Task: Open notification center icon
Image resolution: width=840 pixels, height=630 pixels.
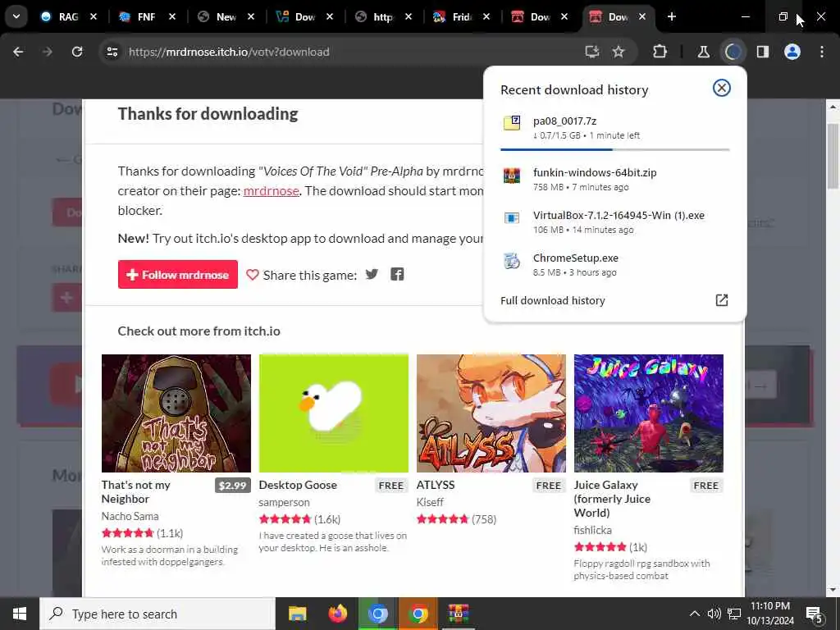Action: [815, 614]
